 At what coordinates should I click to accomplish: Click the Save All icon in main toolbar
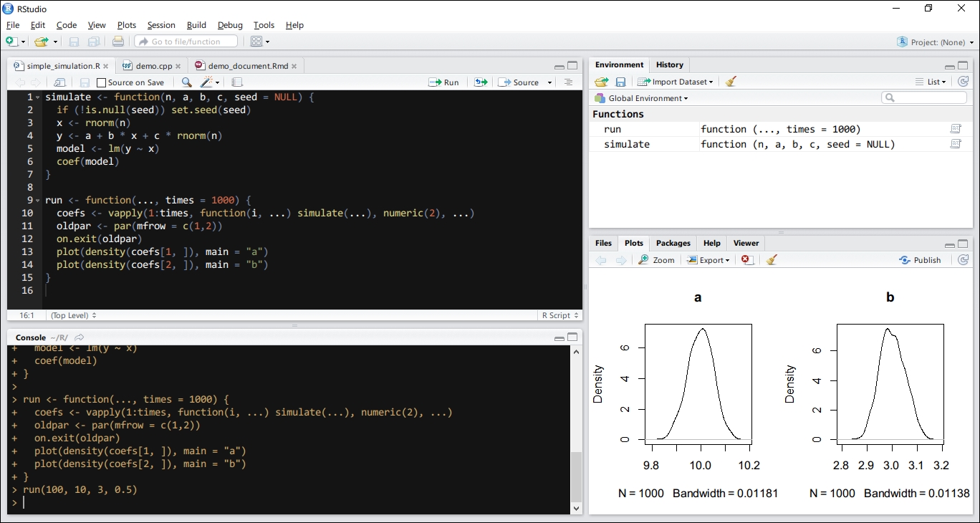point(94,42)
